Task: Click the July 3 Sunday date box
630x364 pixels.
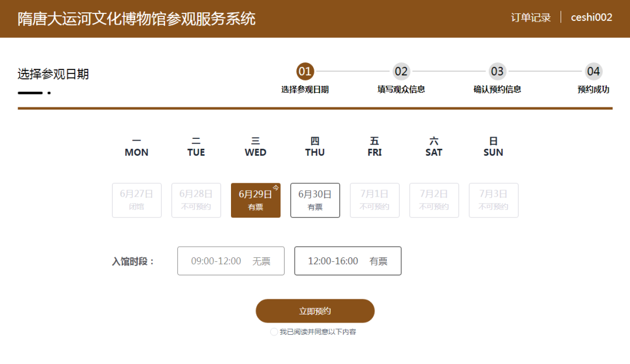Action: [x=494, y=200]
